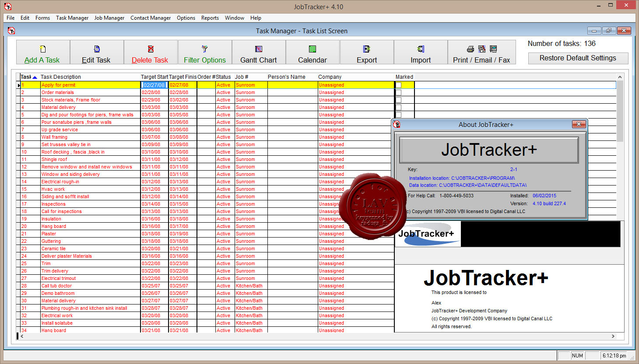The width and height of the screenshot is (639, 364).
Task: Click the Person's Name column header
Action: (292, 77)
